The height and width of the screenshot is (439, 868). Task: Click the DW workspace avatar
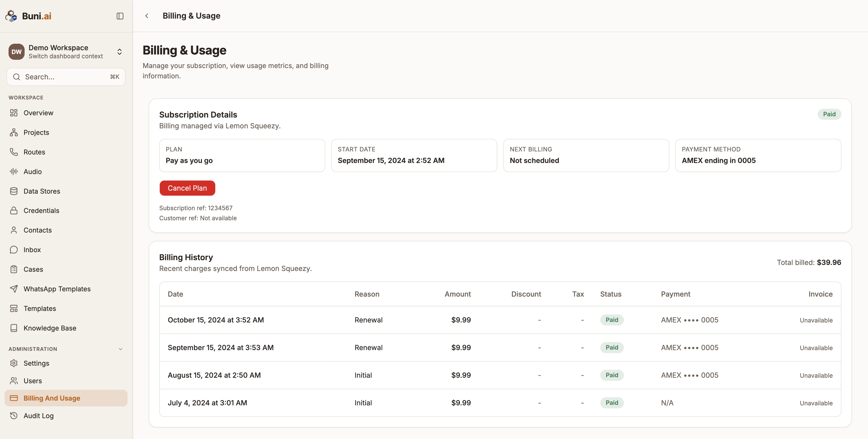(x=17, y=51)
